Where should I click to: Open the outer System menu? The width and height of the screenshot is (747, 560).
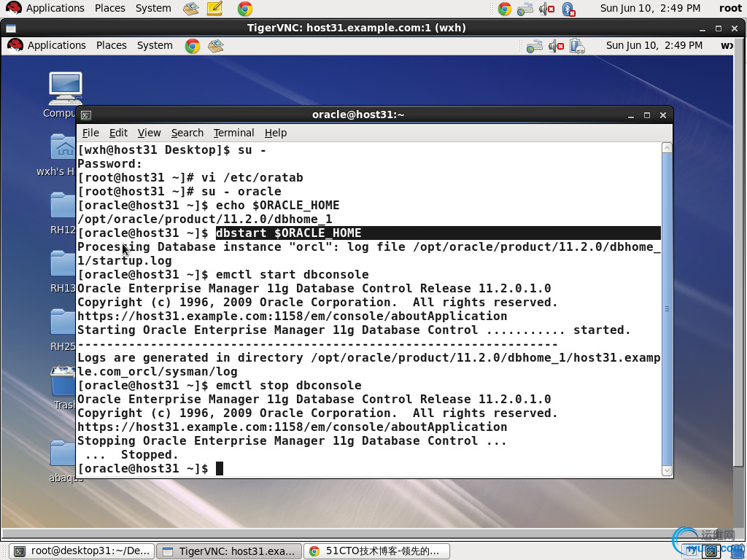(153, 8)
